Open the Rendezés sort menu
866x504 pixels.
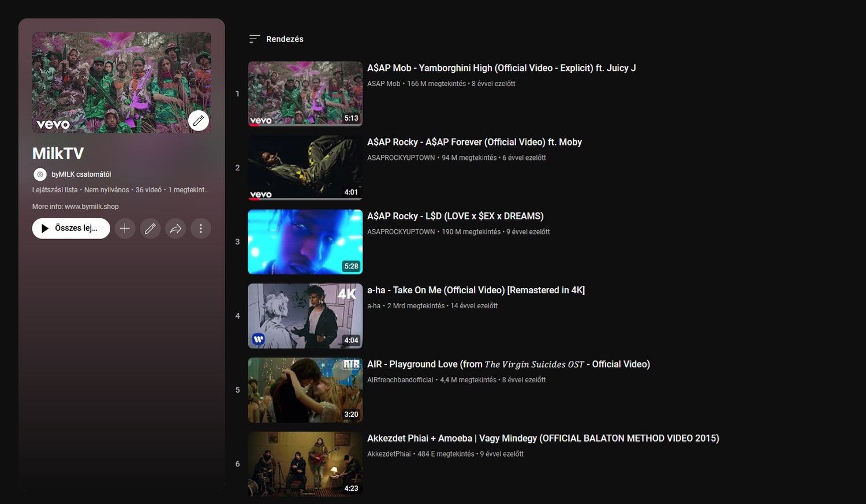pyautogui.click(x=285, y=39)
